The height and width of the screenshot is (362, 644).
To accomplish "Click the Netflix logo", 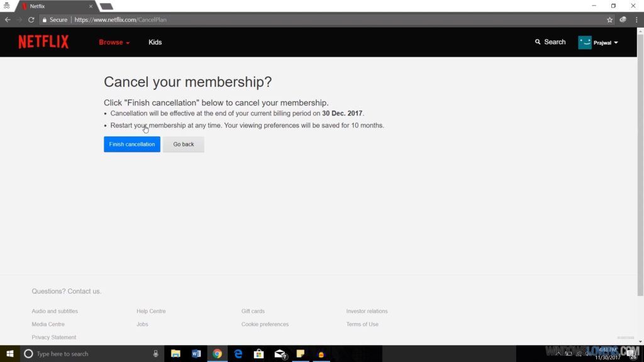I will pos(43,42).
